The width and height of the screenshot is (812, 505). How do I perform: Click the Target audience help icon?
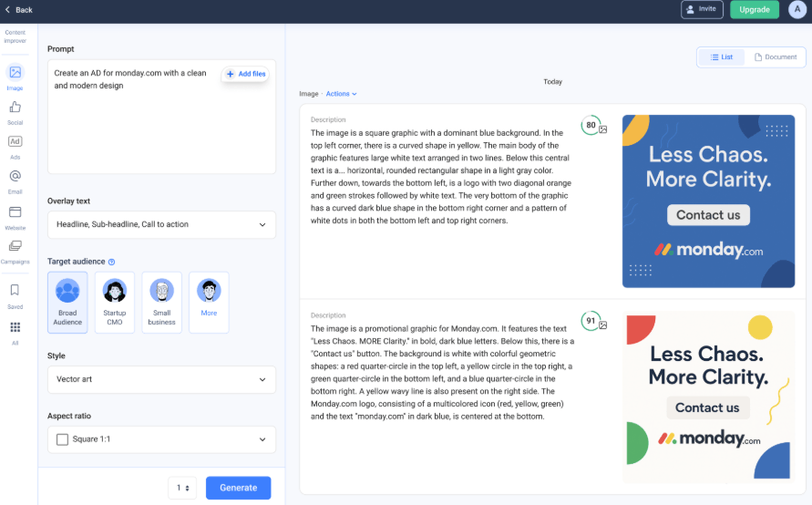[x=111, y=263]
